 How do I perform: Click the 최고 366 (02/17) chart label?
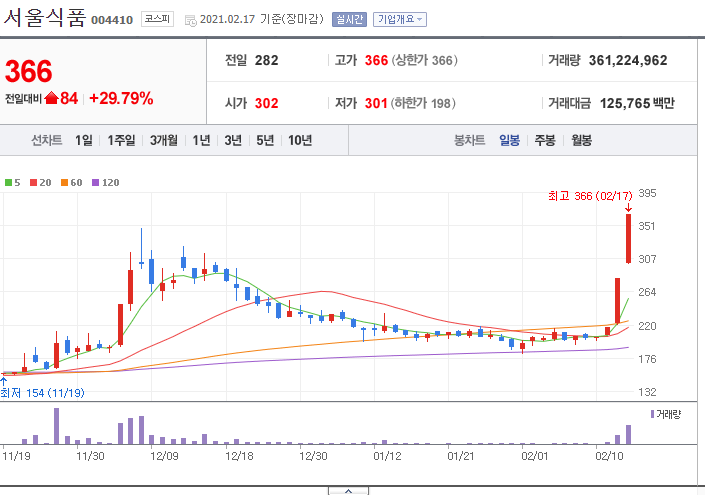click(590, 196)
